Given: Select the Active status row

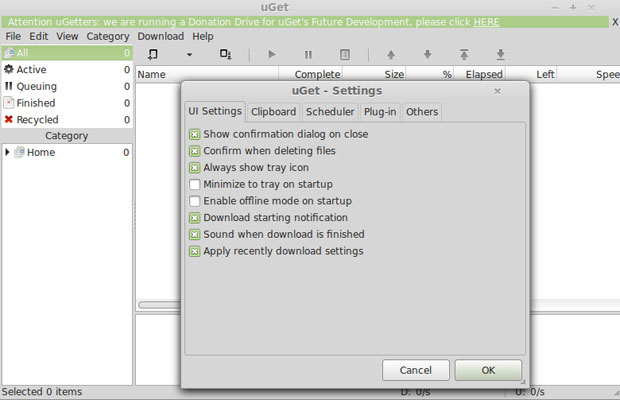Looking at the screenshot, I should tap(67, 70).
